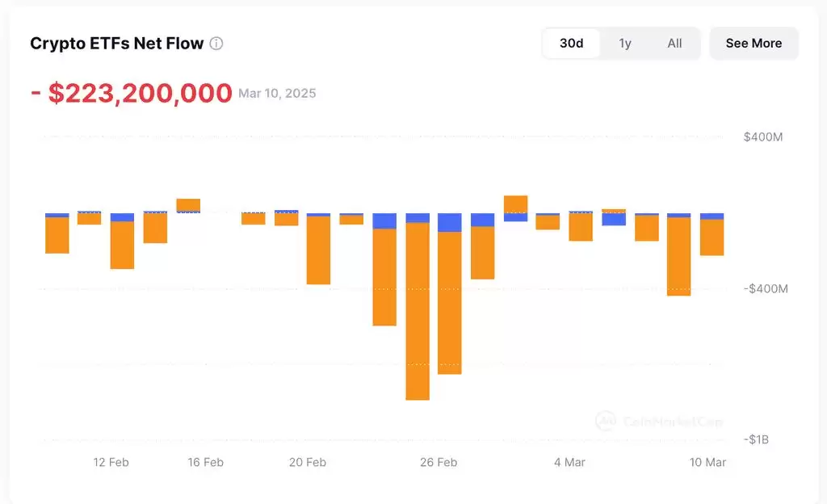Click the $400M y-axis label
This screenshot has height=504, width=827.
coord(762,137)
